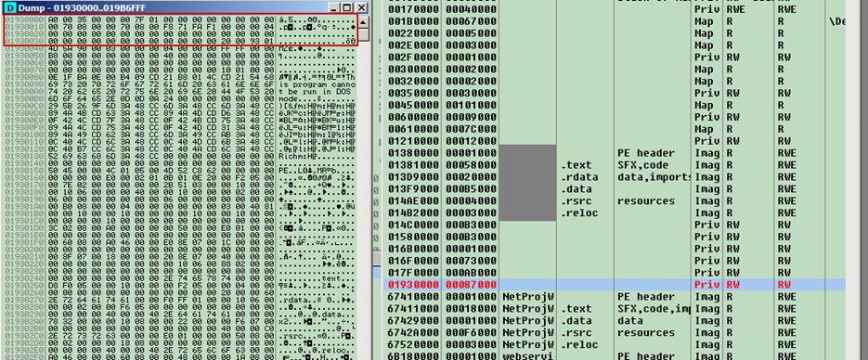The width and height of the screenshot is (868, 360).
Task: Select memory row 00170000 with RWE access
Action: (x=615, y=9)
